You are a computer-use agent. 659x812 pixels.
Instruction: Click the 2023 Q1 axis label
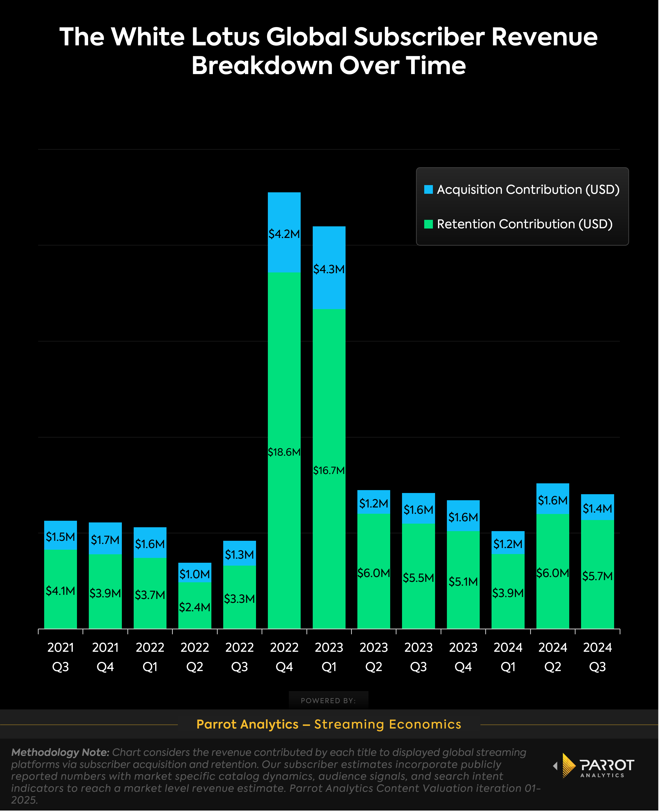coord(329,657)
